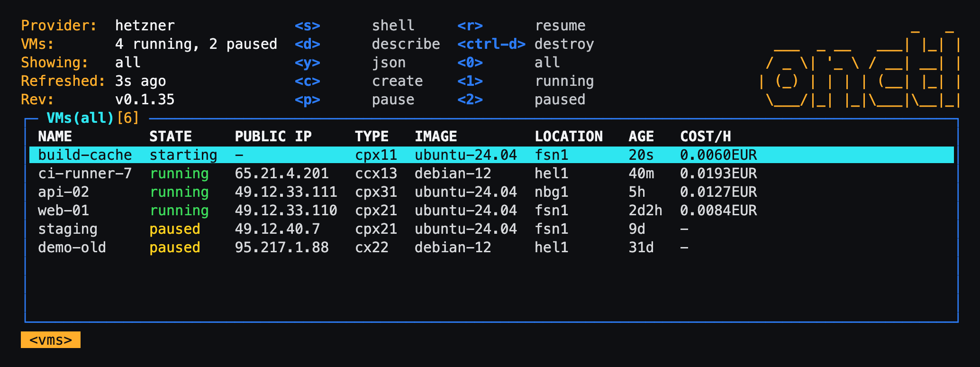Click the TYPE column header

pyautogui.click(x=372, y=137)
